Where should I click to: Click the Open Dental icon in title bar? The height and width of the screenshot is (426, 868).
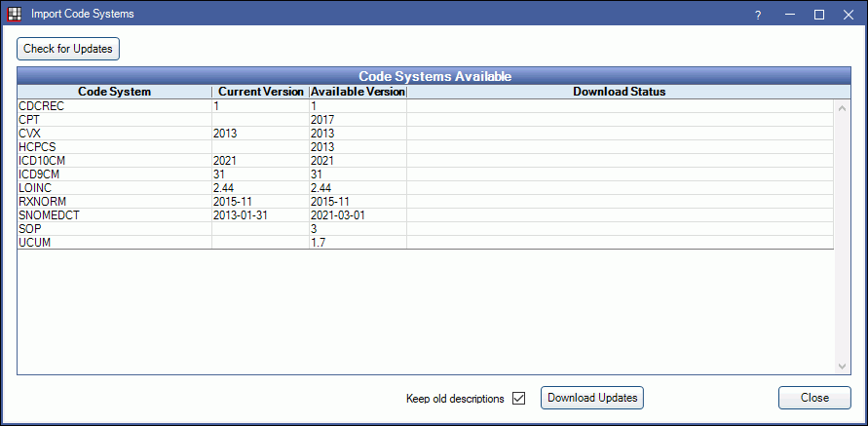[13, 14]
